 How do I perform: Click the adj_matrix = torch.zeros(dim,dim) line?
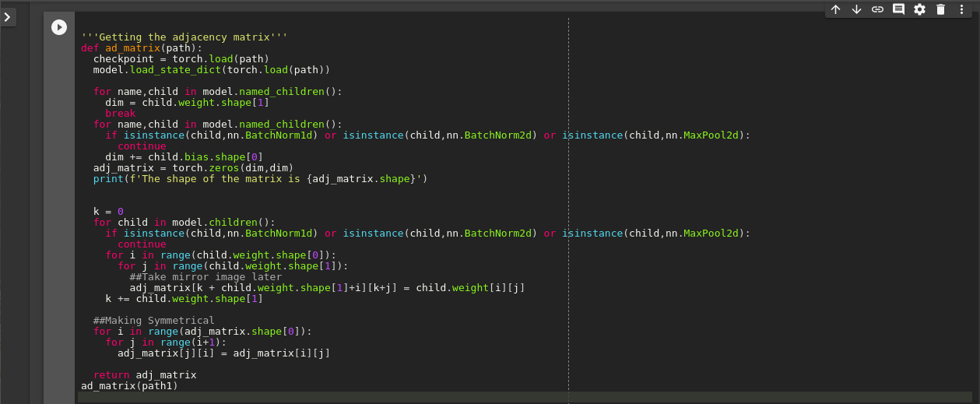(x=193, y=168)
